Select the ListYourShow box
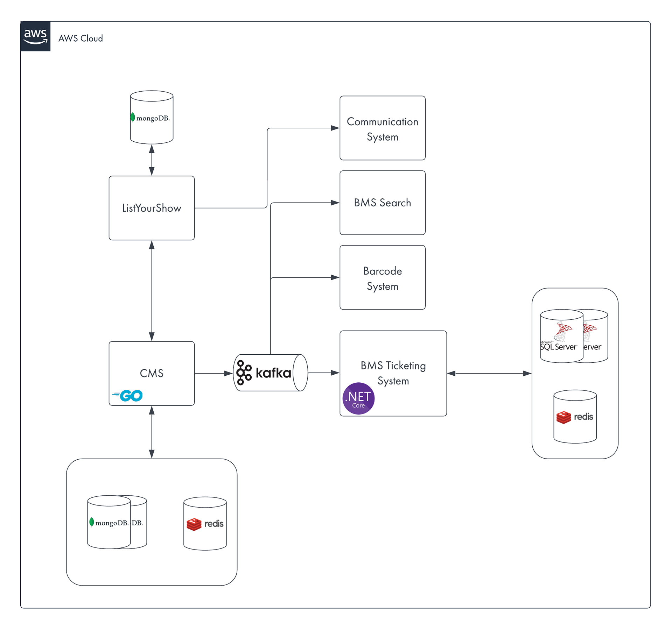Image resolution: width=672 pixels, height=630 pixels. [x=152, y=208]
